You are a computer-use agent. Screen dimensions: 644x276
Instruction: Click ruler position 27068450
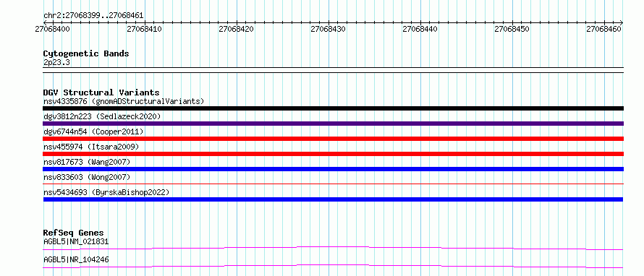(x=512, y=29)
